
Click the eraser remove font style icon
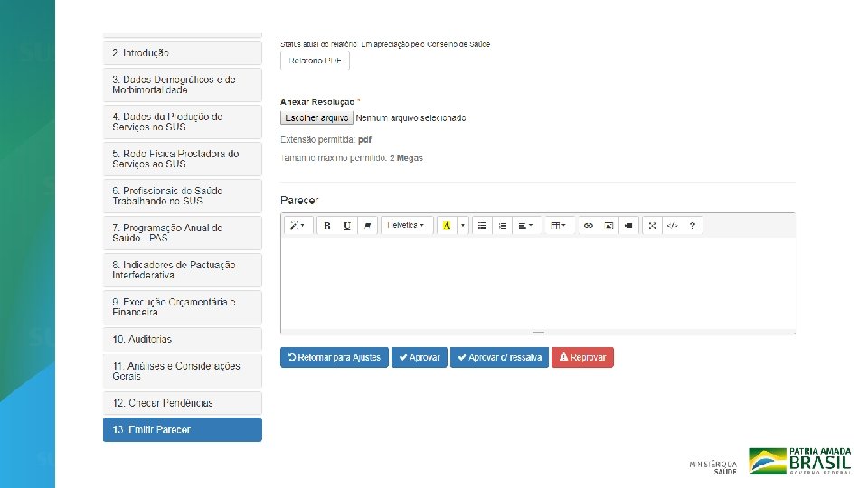pyautogui.click(x=367, y=225)
